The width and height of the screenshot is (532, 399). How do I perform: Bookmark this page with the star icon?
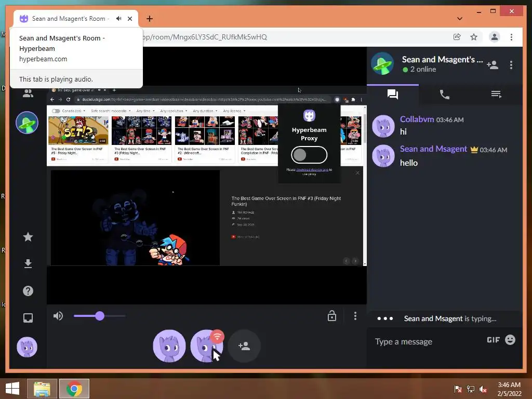[474, 37]
